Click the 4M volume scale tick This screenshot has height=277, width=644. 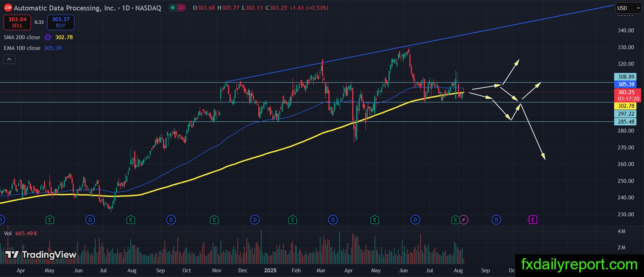pos(621,231)
